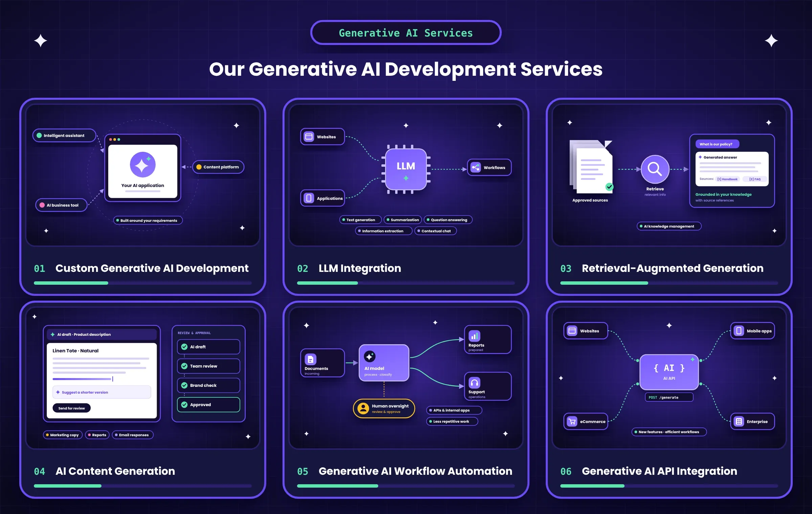Select the LLM chip icon
812x514 pixels.
point(406,169)
